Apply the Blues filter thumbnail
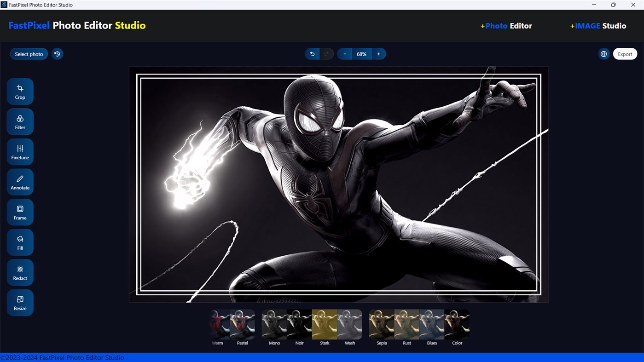This screenshot has height=362, width=644. click(x=432, y=328)
